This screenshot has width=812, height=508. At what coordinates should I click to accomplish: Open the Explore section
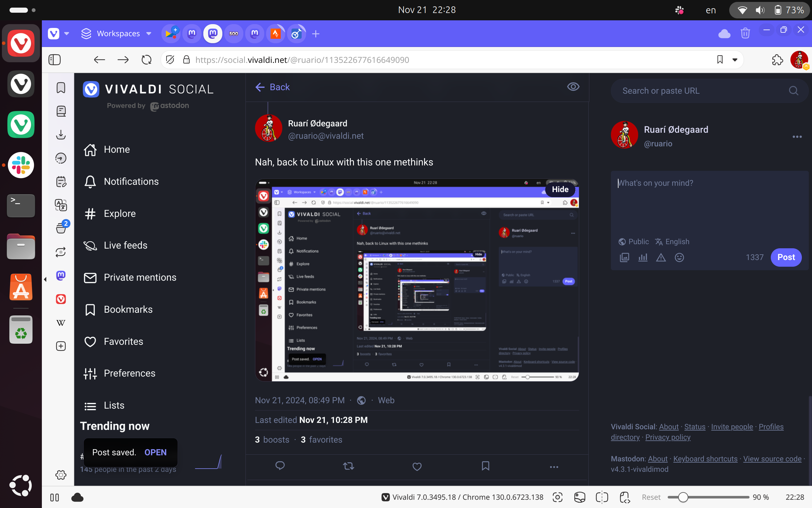pos(110,213)
